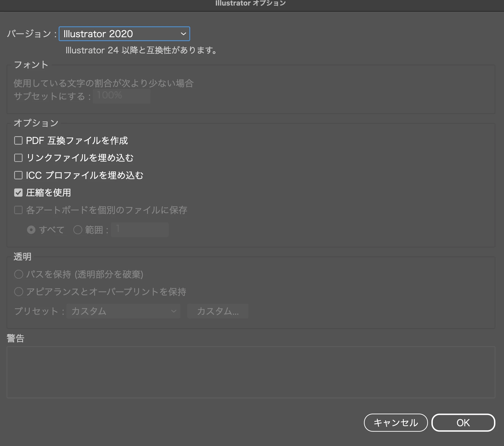Click the カスタム... button
504x446 pixels.
(218, 311)
